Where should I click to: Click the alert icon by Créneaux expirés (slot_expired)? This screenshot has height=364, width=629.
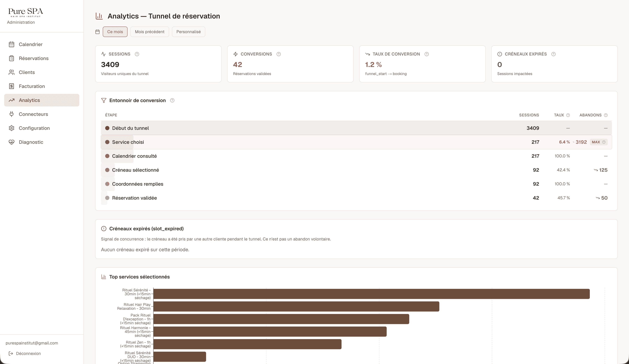click(x=104, y=229)
